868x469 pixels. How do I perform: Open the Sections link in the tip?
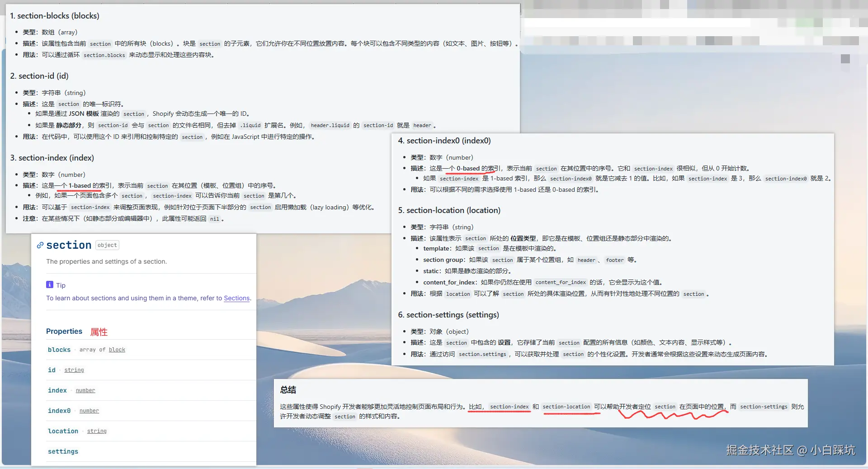[237, 298]
